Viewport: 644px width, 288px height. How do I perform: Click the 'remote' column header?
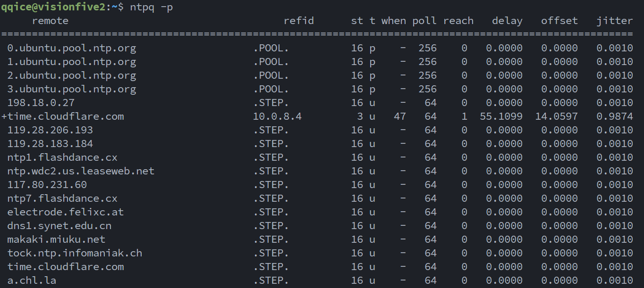tap(50, 21)
